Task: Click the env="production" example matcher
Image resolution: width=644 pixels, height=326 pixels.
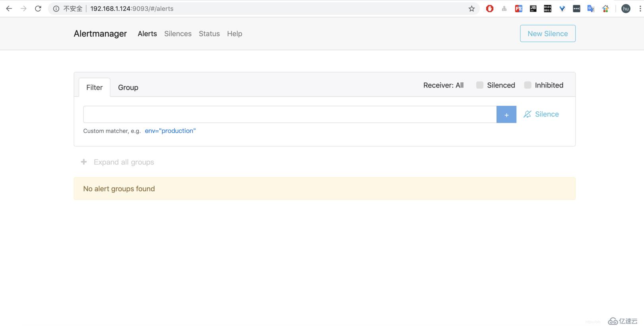Action: pyautogui.click(x=170, y=131)
